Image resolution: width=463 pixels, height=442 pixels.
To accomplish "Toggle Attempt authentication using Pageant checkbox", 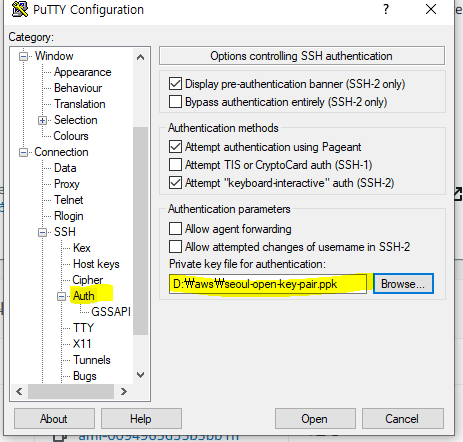I will 175,147.
